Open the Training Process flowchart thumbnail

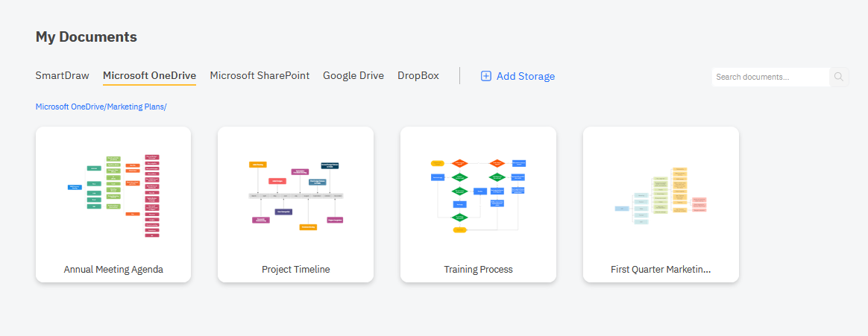click(x=478, y=195)
